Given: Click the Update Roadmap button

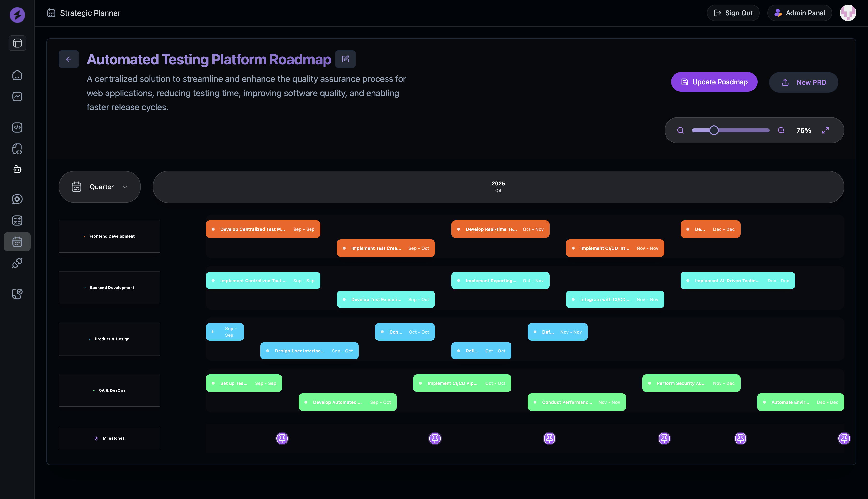Looking at the screenshot, I should pyautogui.click(x=714, y=82).
